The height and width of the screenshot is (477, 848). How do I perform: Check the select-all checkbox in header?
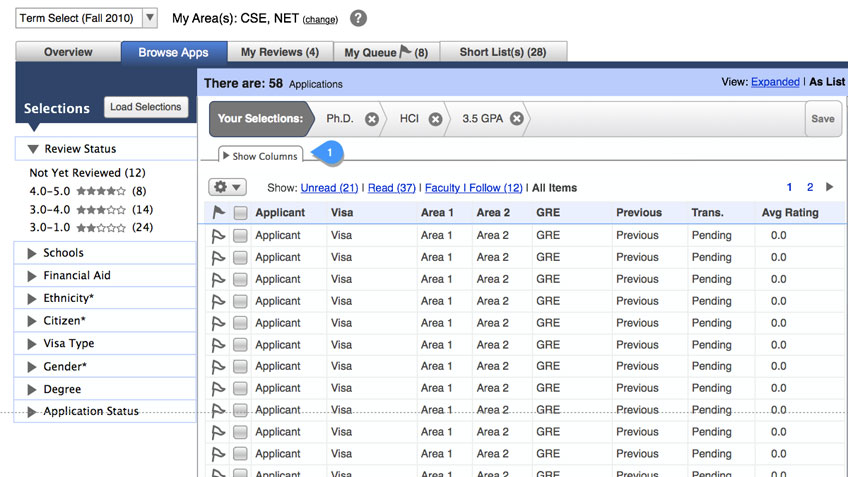(240, 212)
